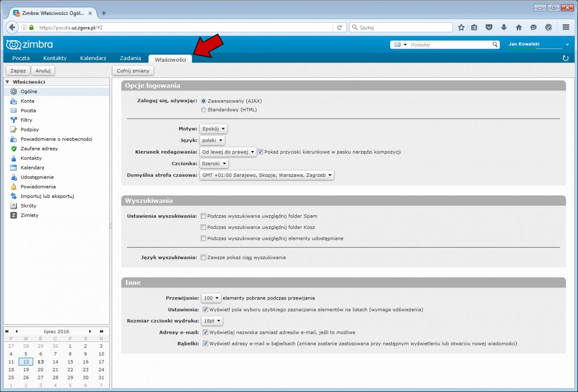
Task: Uncheck the Bąbelki email addresses checkbox
Action: (x=205, y=344)
